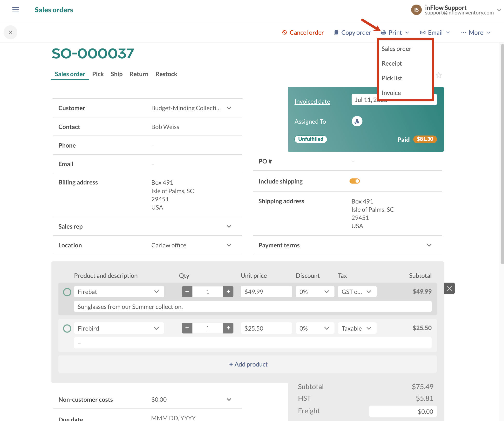Select Pick list in Print menu
Viewport: 504px width, 421px height.
392,78
